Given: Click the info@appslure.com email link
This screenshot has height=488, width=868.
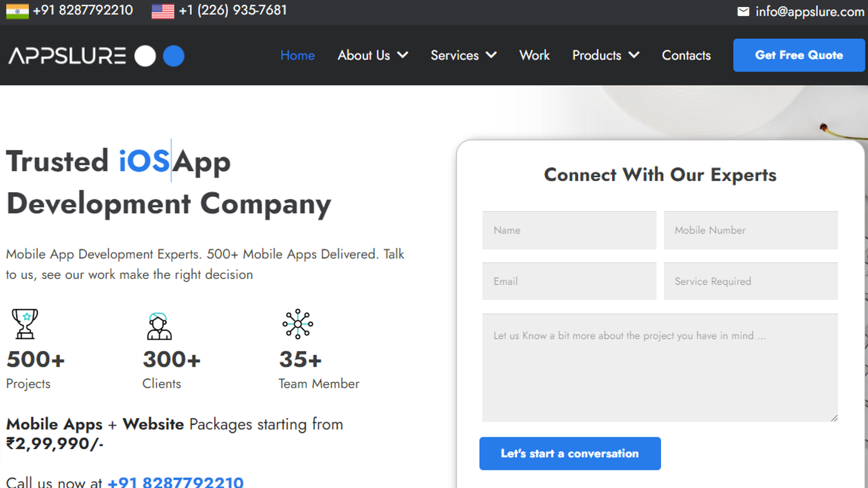Looking at the screenshot, I should (810, 11).
